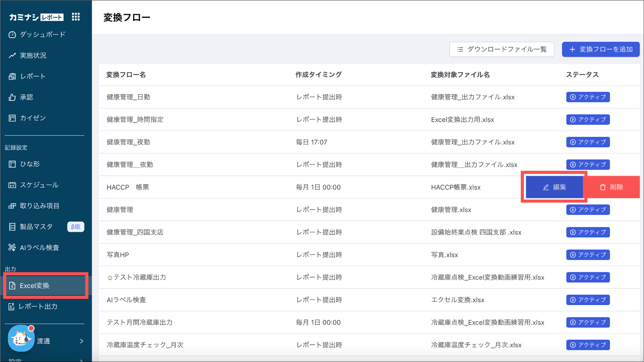Viewport: 644px width, 362px height.
Task: Open the カイゼン board icon
Action: point(12,118)
